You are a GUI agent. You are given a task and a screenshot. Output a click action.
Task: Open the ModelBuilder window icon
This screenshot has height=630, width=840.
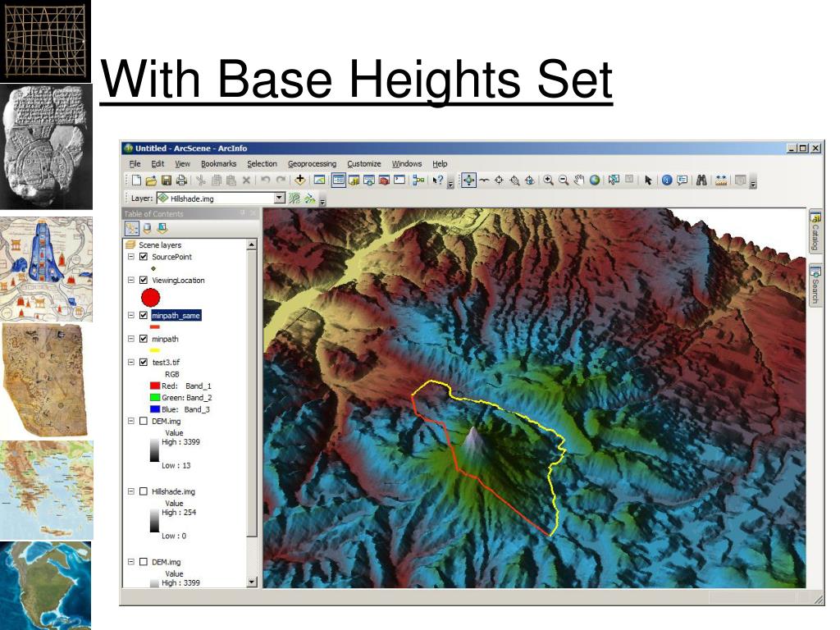point(418,180)
